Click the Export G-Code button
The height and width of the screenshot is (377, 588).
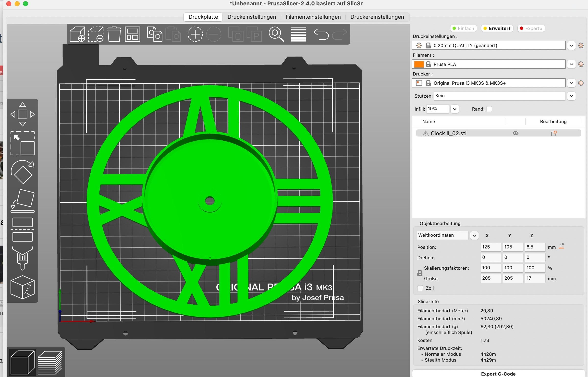coord(498,374)
